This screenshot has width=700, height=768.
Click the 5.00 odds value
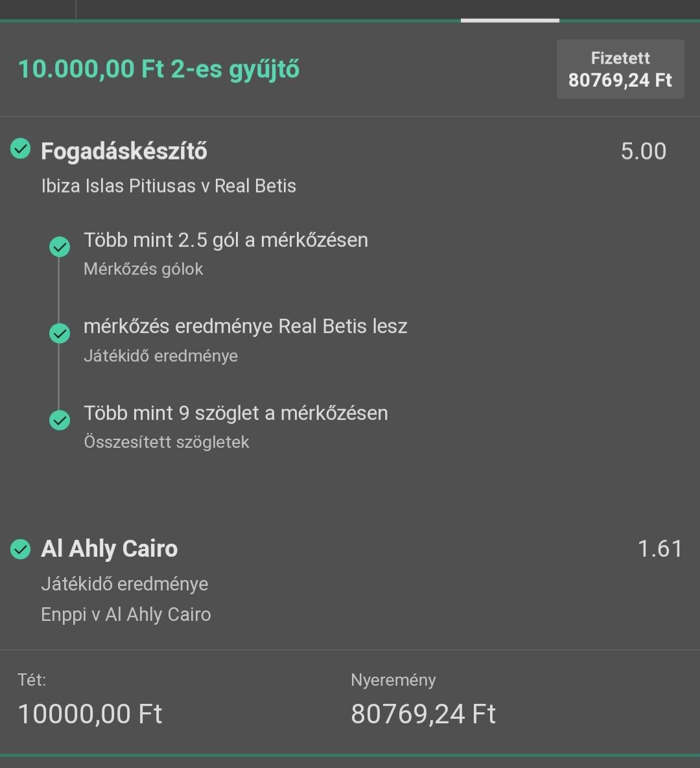click(643, 151)
